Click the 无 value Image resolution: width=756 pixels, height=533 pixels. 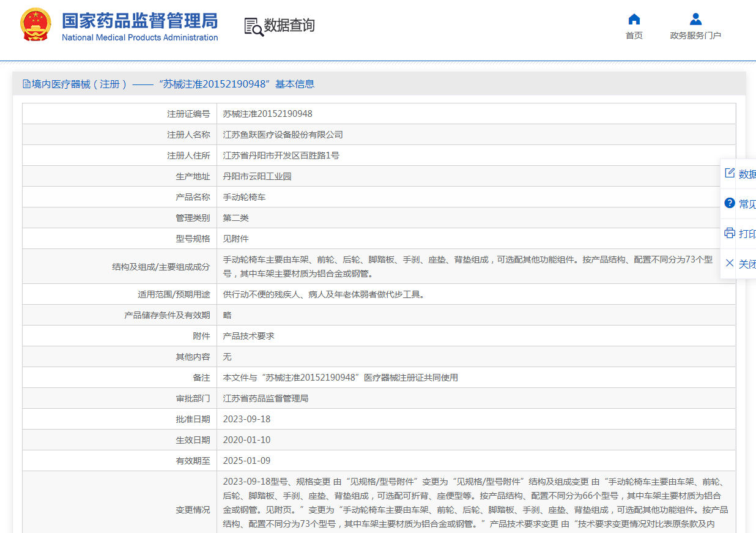coord(228,357)
